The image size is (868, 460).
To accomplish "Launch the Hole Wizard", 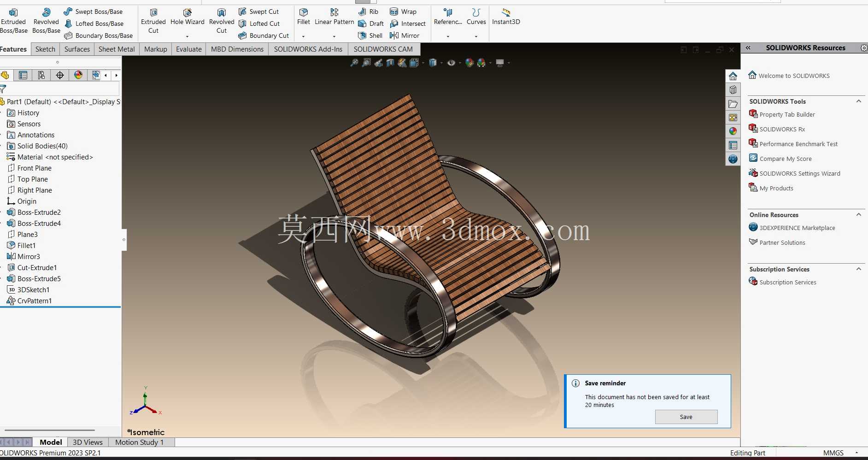I will [187, 17].
